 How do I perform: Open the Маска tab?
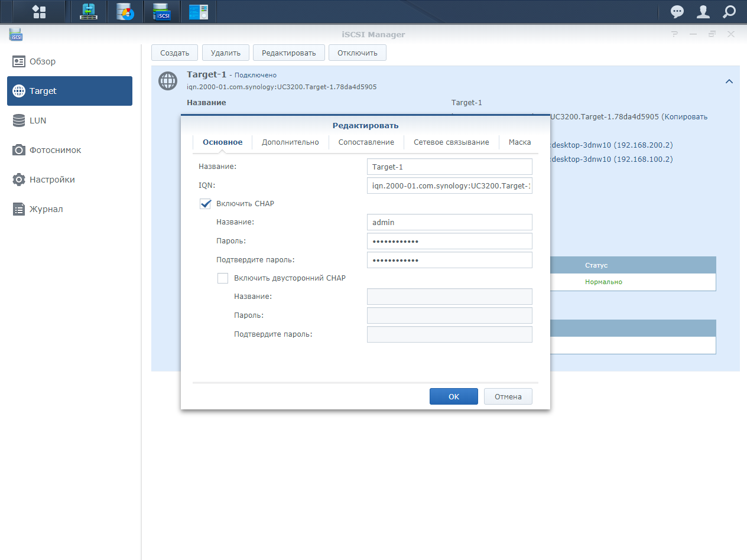click(x=519, y=142)
